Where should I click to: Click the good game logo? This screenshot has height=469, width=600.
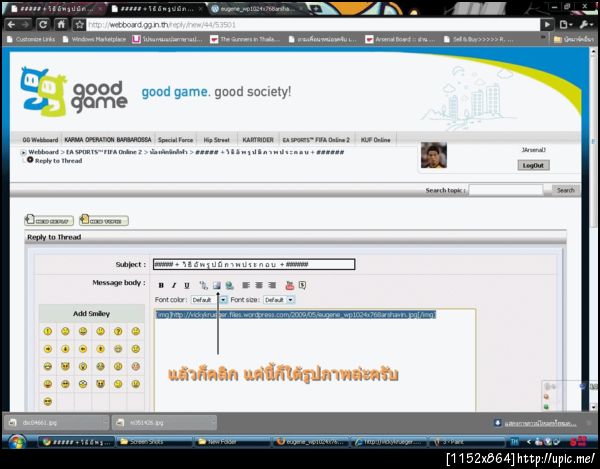73,92
